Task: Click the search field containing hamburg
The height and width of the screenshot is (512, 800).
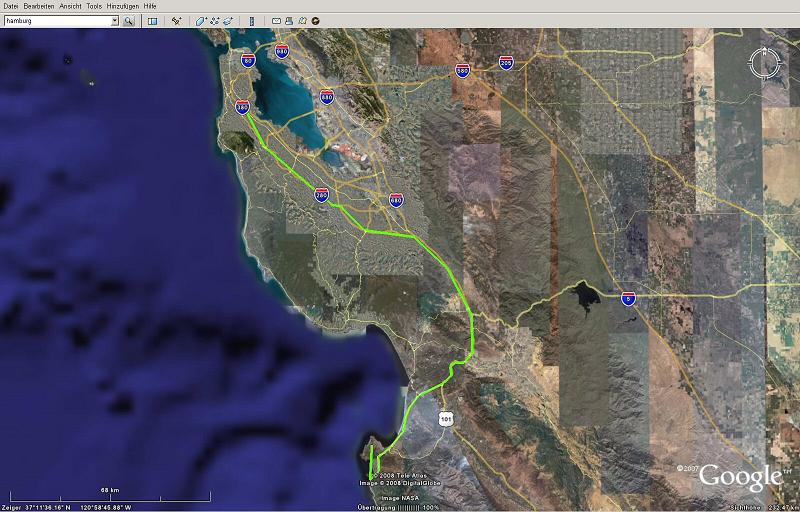Action: tap(55, 20)
